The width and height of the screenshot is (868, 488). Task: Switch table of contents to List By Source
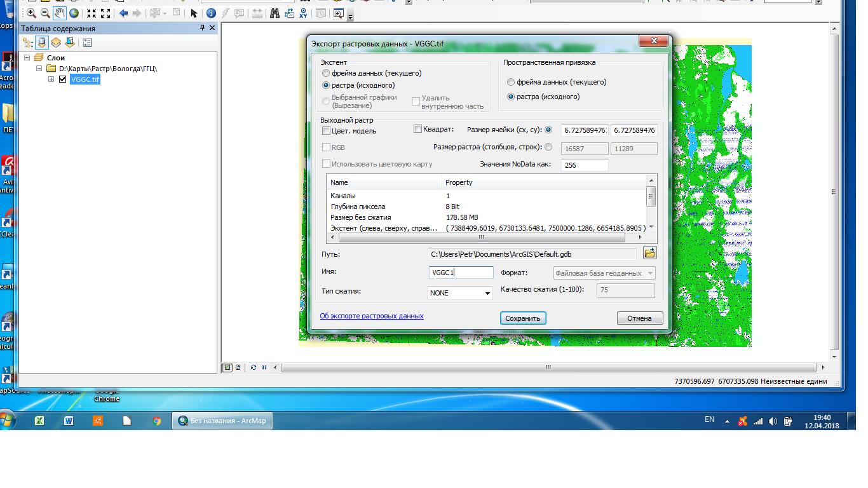pos(42,43)
